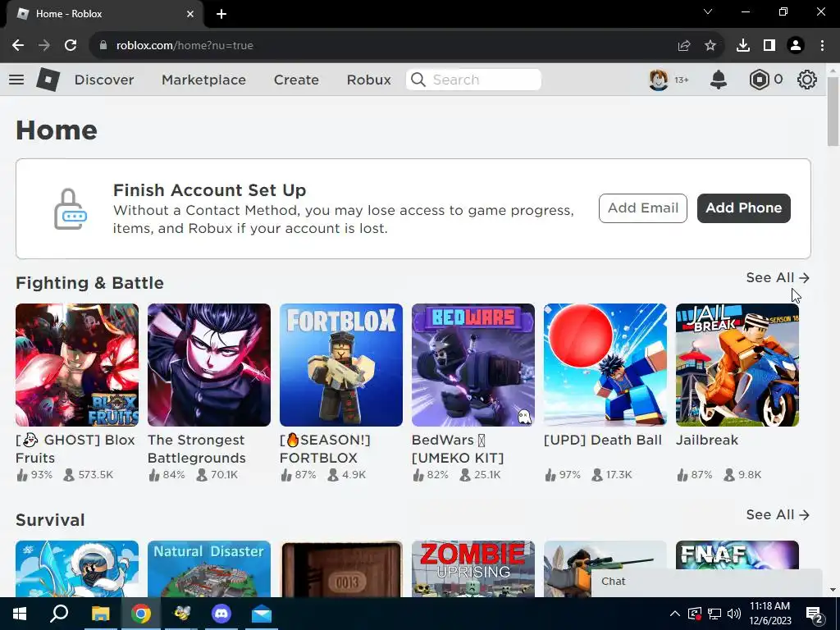Open the notifications bell

tap(719, 80)
